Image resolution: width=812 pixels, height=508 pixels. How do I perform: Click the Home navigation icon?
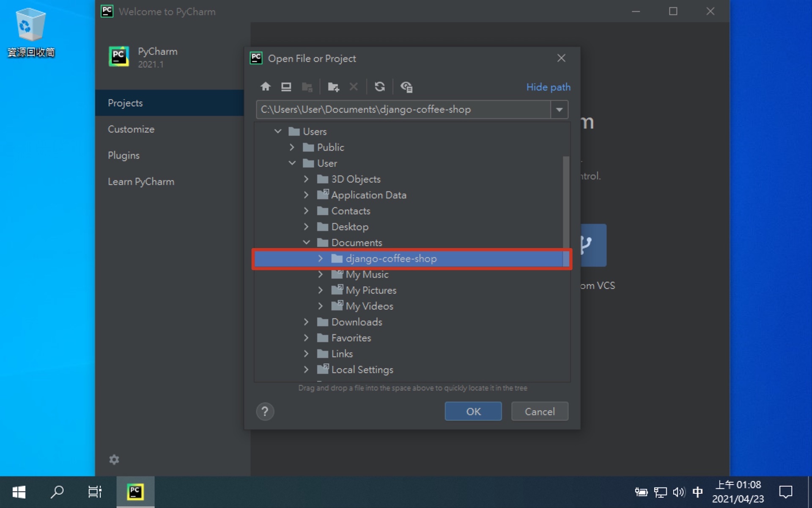click(x=266, y=87)
